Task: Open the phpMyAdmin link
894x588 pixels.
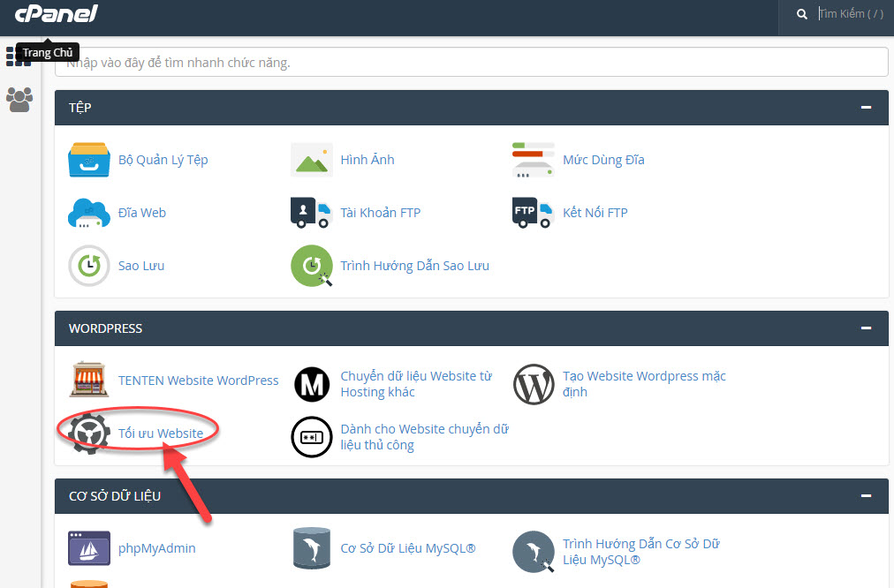Action: pyautogui.click(x=156, y=548)
